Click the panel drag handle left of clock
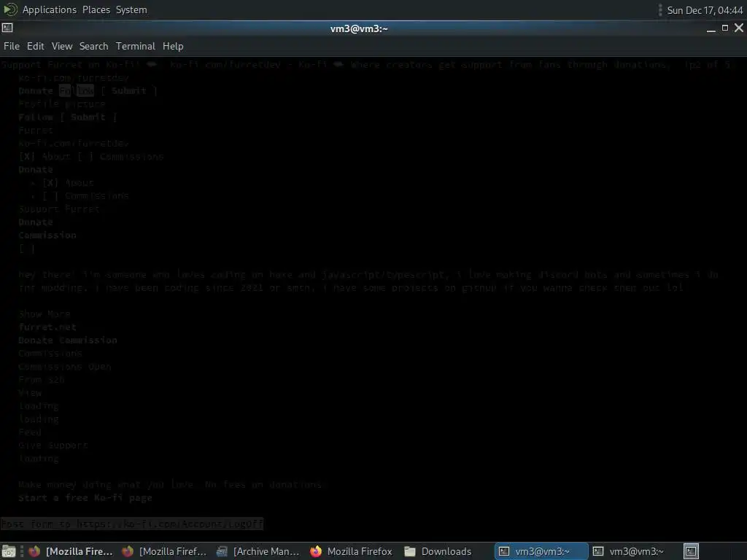This screenshot has height=560, width=747. [x=659, y=10]
